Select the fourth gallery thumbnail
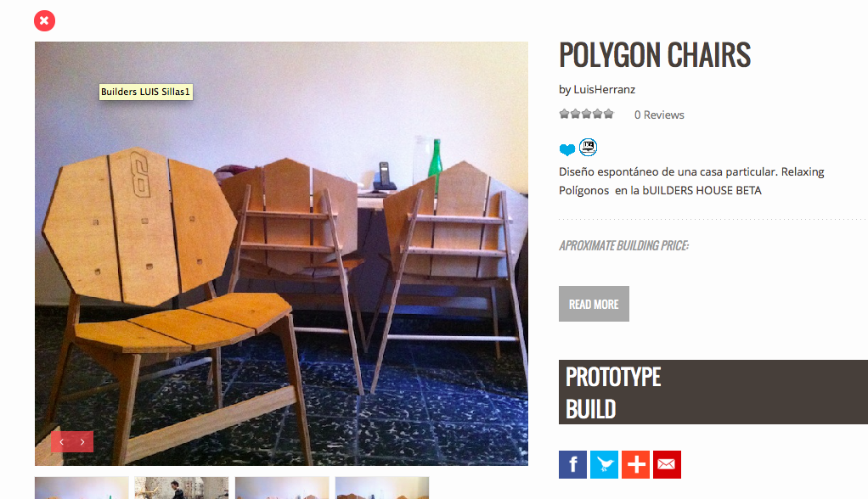The image size is (868, 499). tap(382, 488)
